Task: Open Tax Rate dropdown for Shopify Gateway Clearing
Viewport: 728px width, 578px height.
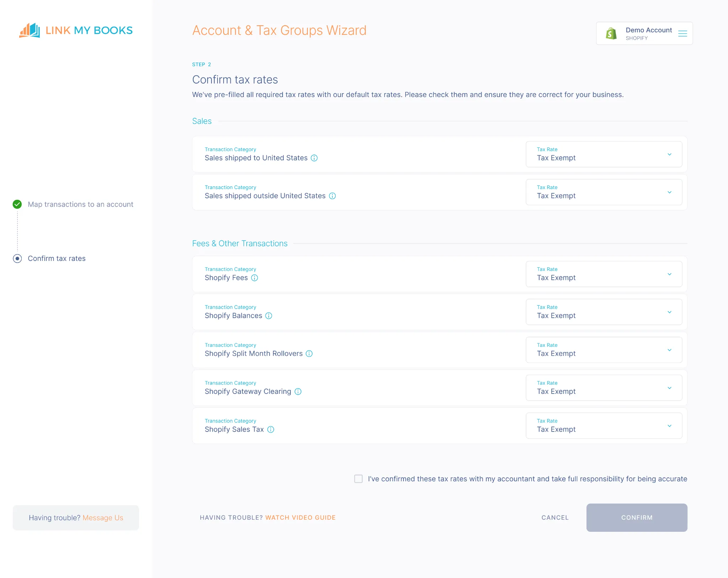Action: [x=604, y=388]
